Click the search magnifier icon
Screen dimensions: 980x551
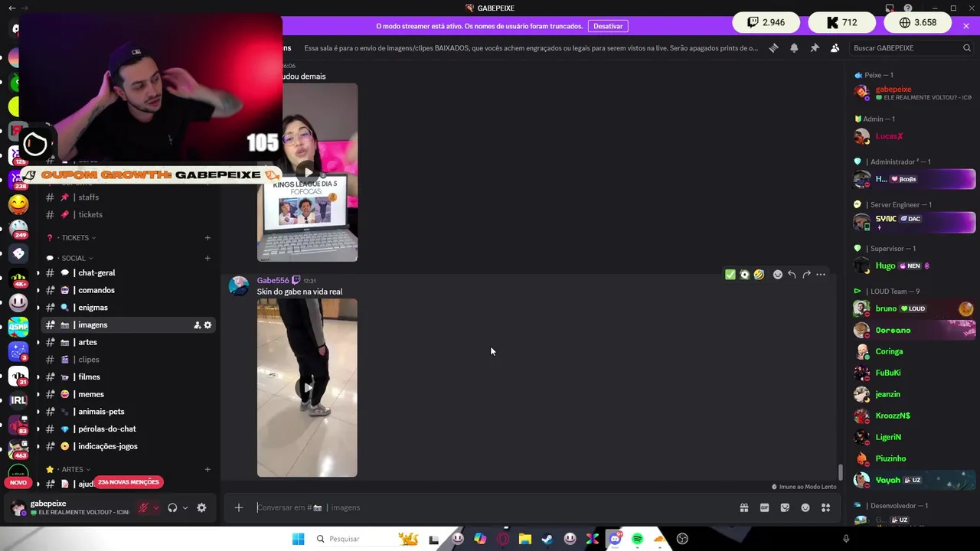tap(967, 47)
